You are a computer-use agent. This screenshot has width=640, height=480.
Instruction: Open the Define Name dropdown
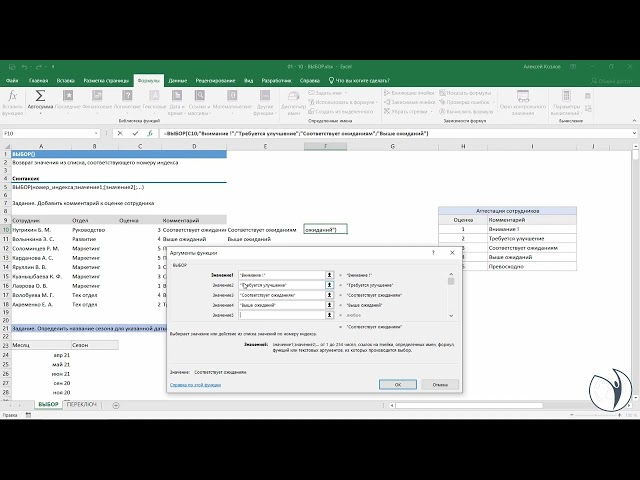click(346, 93)
